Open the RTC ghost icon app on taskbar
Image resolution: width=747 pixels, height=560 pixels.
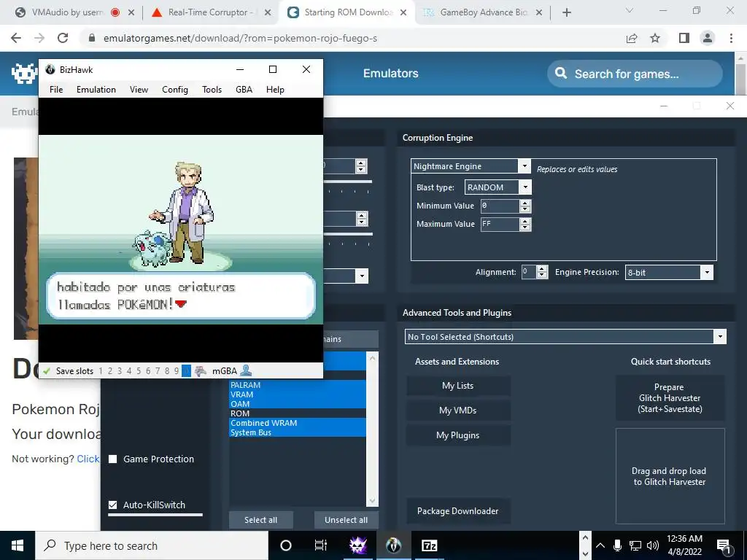point(357,545)
